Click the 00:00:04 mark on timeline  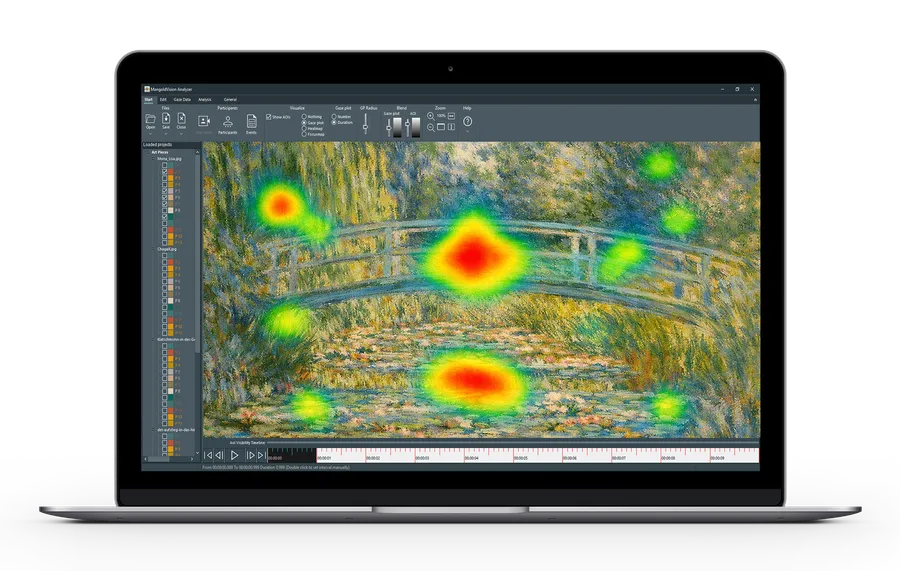[472, 458]
